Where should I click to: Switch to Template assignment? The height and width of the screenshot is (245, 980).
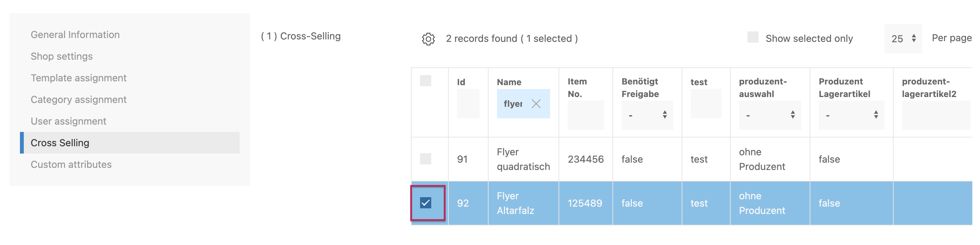point(78,78)
